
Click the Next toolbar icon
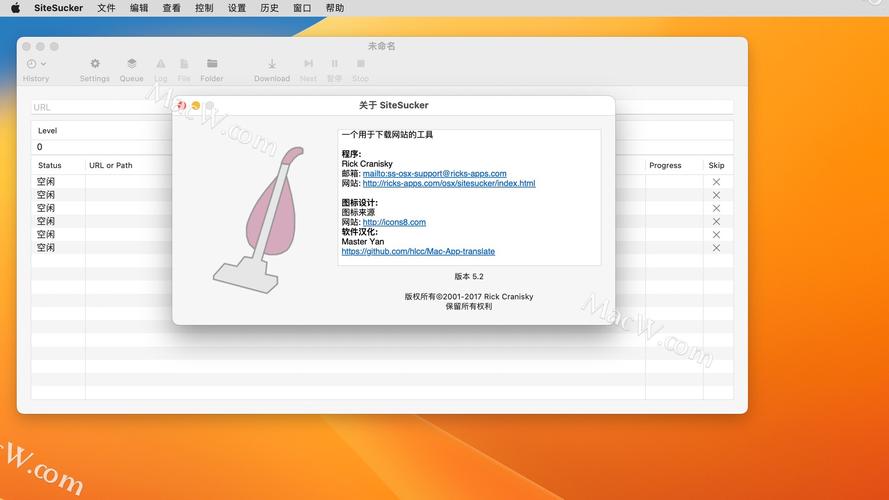pyautogui.click(x=308, y=63)
